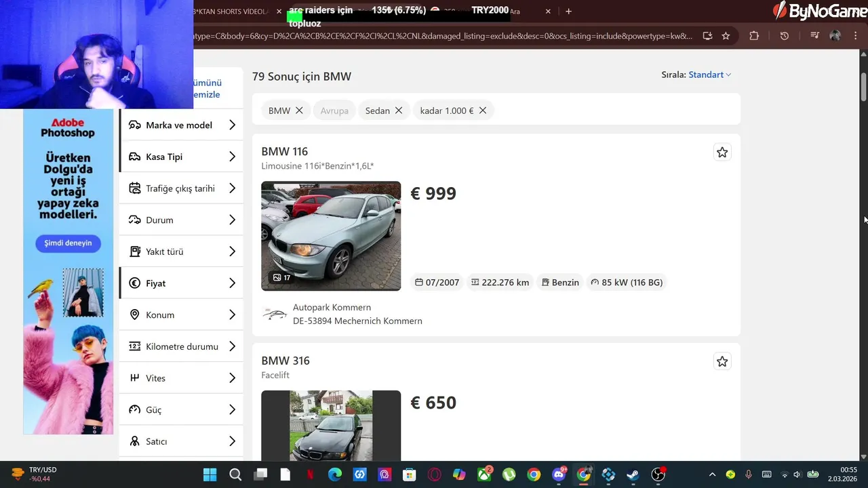
Task: Expand Trafiğe çıkış tarihi filter
Action: tap(181, 188)
